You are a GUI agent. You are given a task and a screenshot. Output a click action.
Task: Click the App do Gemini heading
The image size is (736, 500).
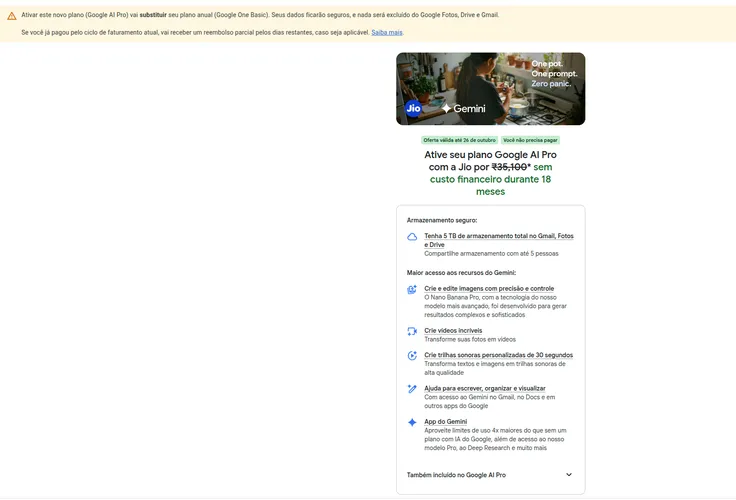coord(445,422)
